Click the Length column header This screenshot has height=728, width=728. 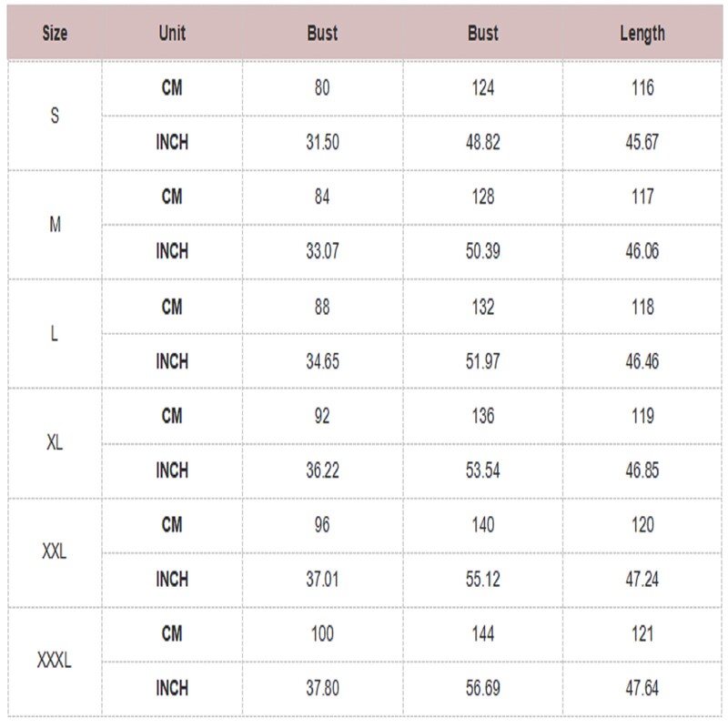point(642,34)
